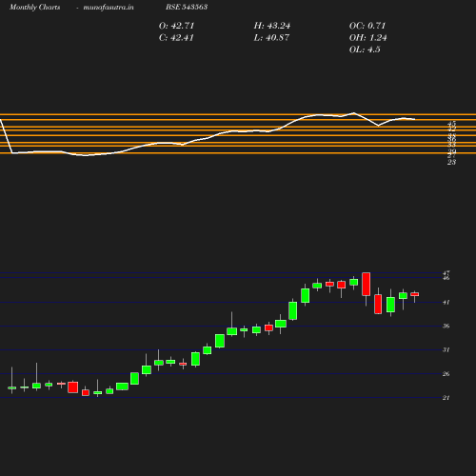The image size is (476, 476).
Task: Click the 47 label on candlestick price axis
Action: (x=446, y=273)
